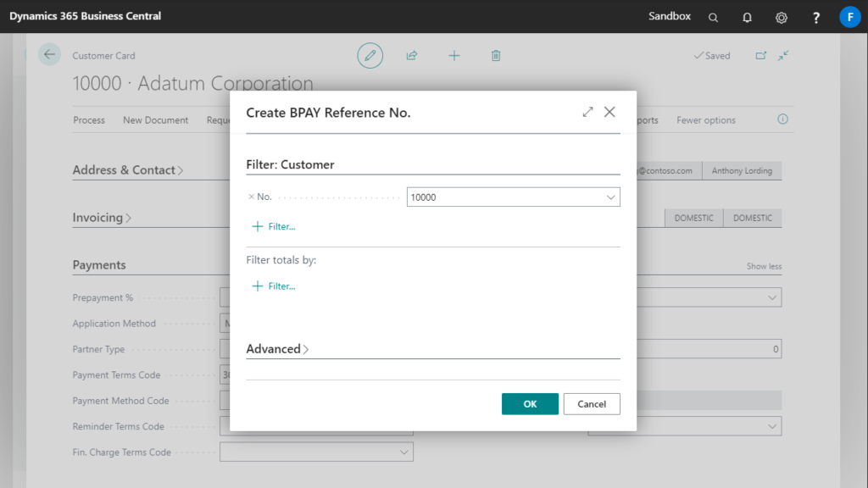Add a customer filter with Filter link
This screenshot has height=488, width=868.
(x=271, y=226)
